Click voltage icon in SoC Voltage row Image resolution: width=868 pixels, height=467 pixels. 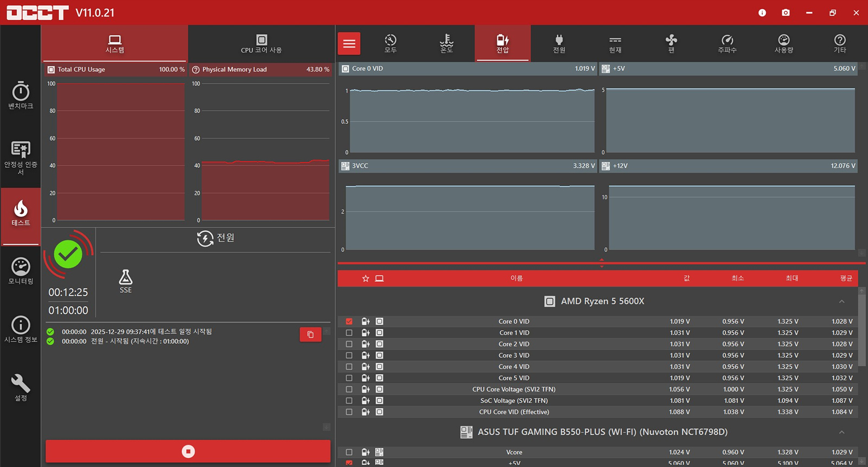point(366,401)
